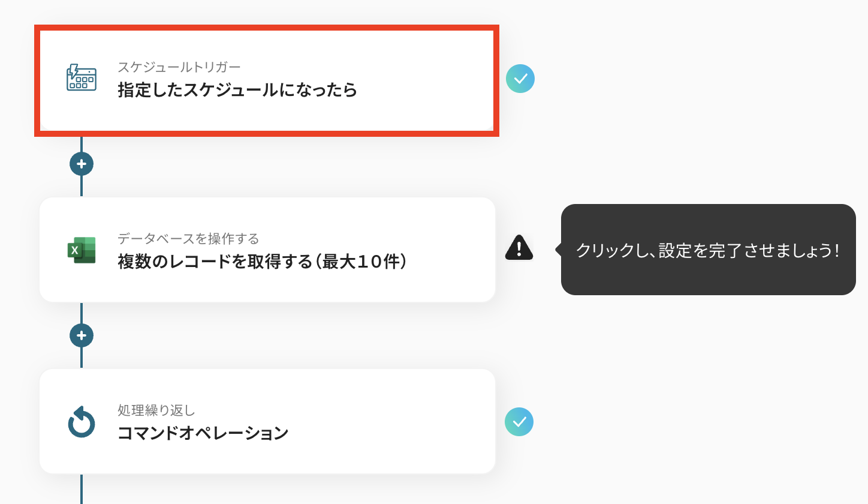The height and width of the screenshot is (504, 868).
Task: Click the Excel icon on database step
Action: 82,250
